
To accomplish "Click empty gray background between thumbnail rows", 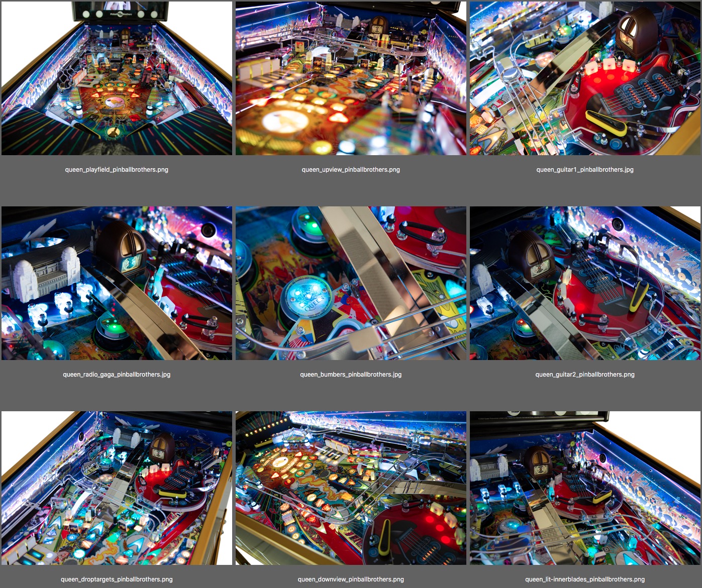I will click(351, 193).
